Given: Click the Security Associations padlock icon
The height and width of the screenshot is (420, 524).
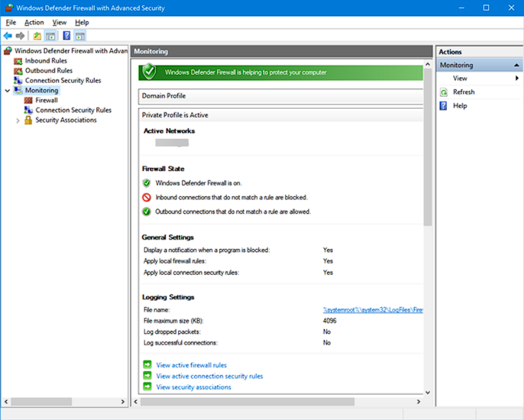Looking at the screenshot, I should coord(28,120).
